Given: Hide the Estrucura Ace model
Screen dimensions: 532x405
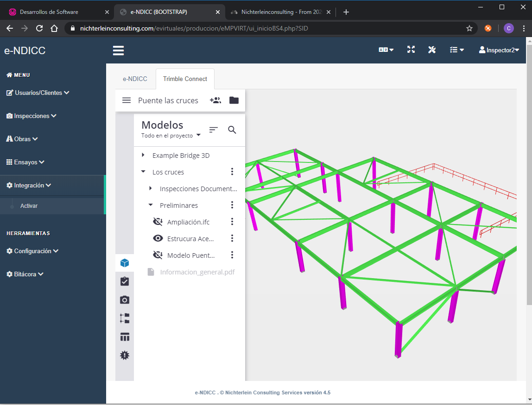Looking at the screenshot, I should click(x=158, y=238).
